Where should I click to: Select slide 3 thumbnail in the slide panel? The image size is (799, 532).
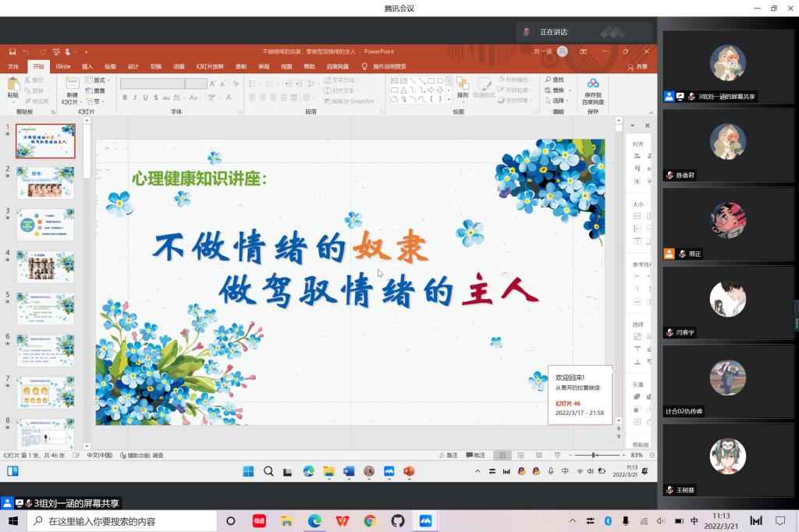tap(45, 225)
